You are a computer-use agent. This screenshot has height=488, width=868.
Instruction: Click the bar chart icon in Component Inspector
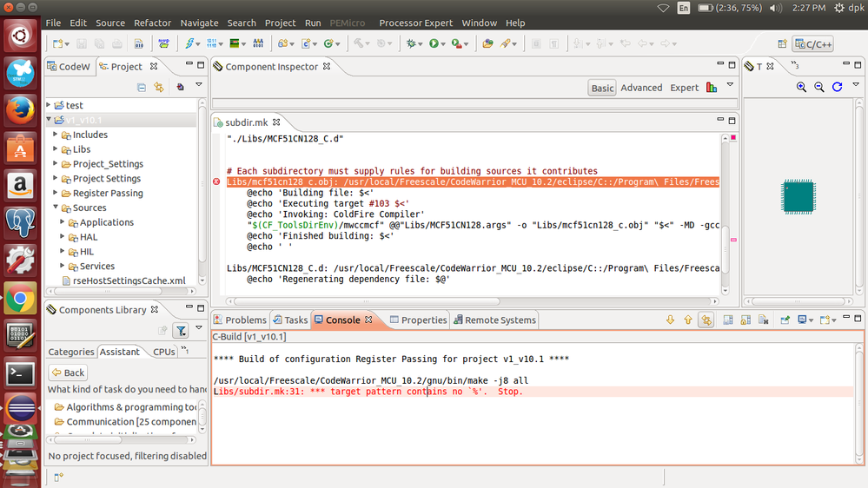(x=712, y=88)
